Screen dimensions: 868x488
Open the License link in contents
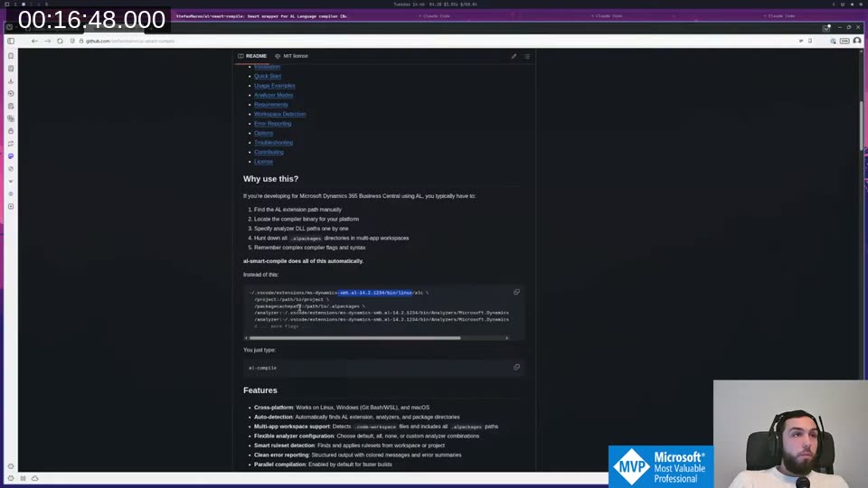(x=263, y=162)
